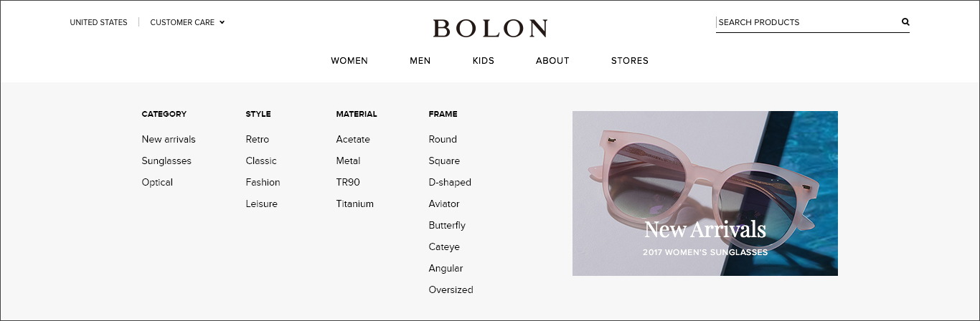Open the Stores page
The image size is (980, 321).
coord(630,61)
